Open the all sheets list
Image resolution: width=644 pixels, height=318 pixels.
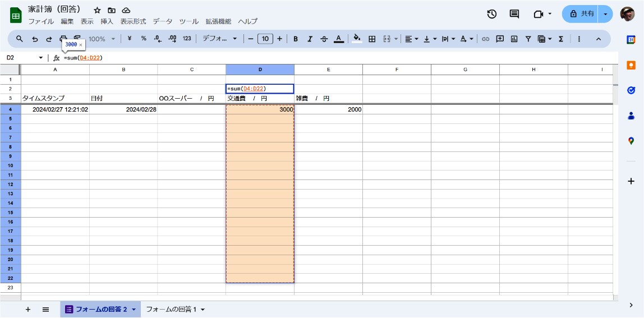point(45,310)
